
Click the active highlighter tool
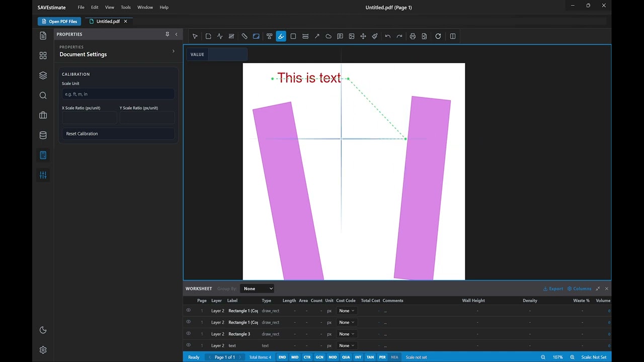281,36
